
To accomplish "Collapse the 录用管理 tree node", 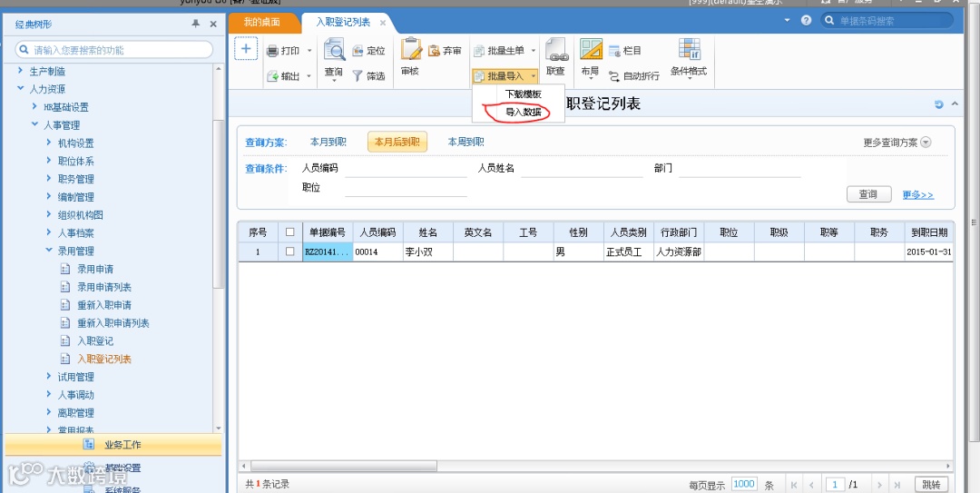I will [49, 251].
